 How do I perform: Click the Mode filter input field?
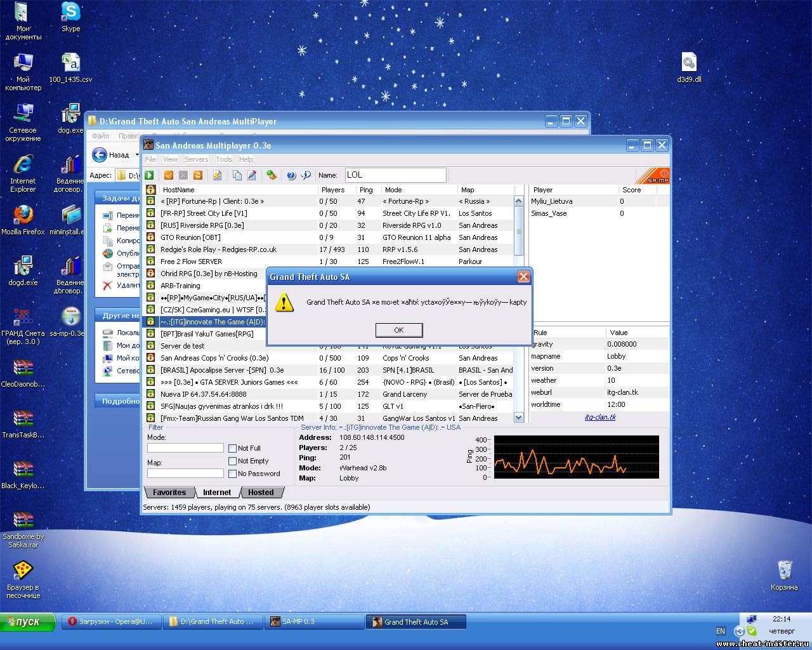[185, 448]
